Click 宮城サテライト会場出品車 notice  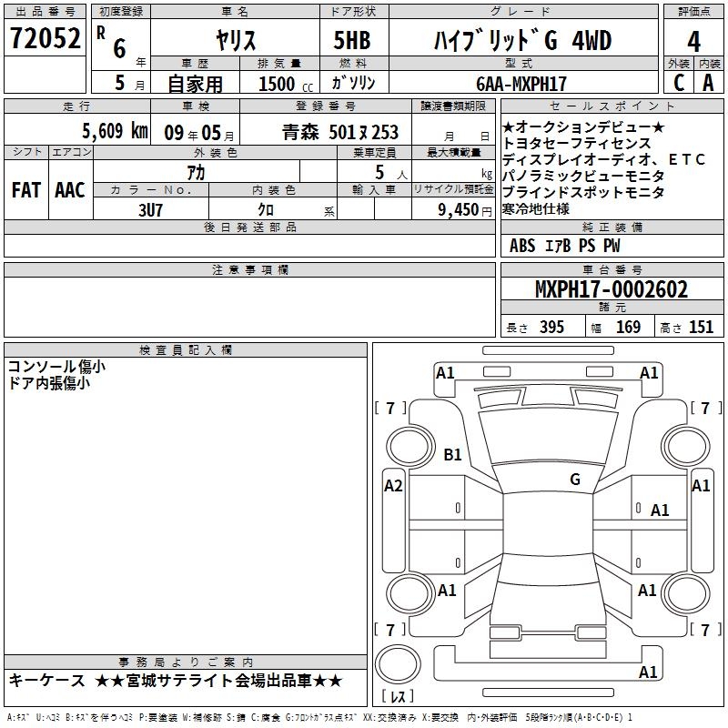(218, 681)
